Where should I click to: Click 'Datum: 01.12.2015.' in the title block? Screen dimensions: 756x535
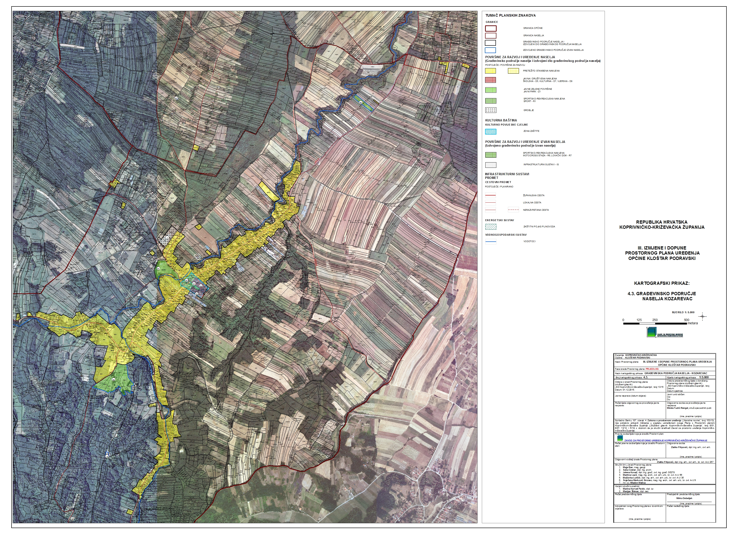coord(624,390)
